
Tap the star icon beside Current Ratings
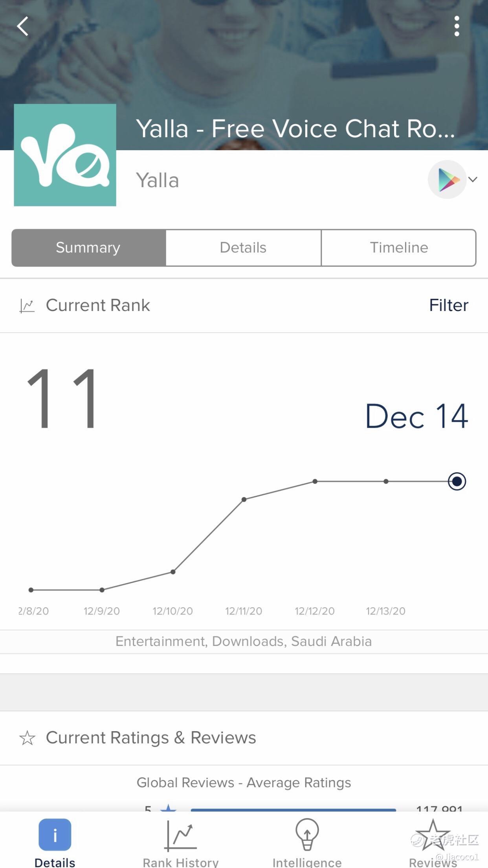tap(27, 738)
